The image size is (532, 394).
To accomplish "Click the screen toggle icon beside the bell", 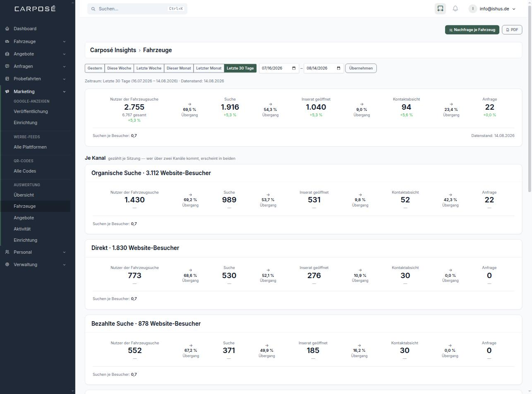I will point(440,9).
